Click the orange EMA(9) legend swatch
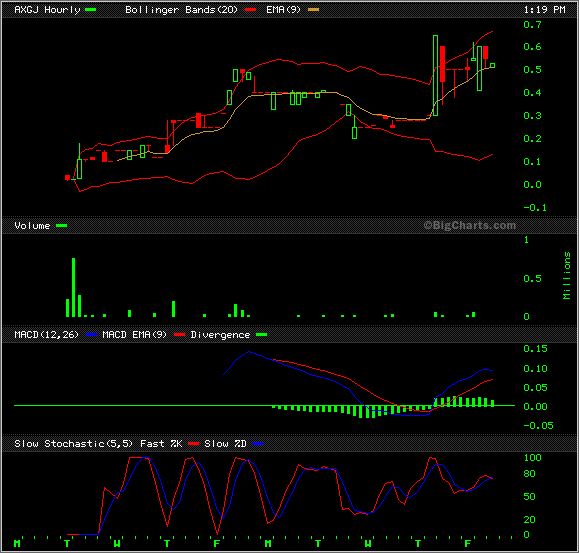This screenshot has height=553, width=579. (314, 10)
